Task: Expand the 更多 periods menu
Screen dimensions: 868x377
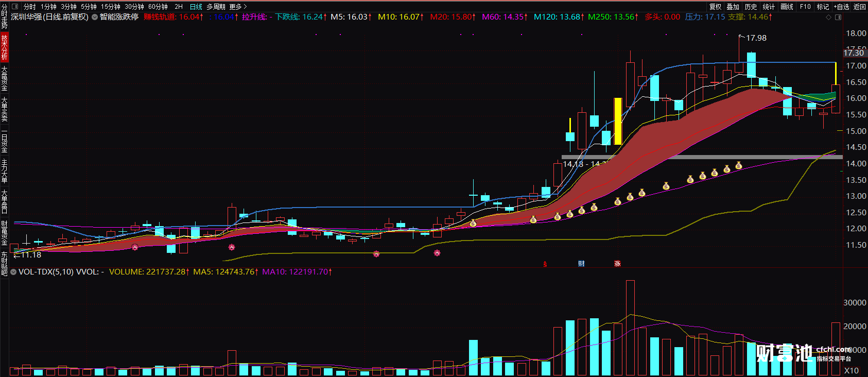Action: (238, 7)
